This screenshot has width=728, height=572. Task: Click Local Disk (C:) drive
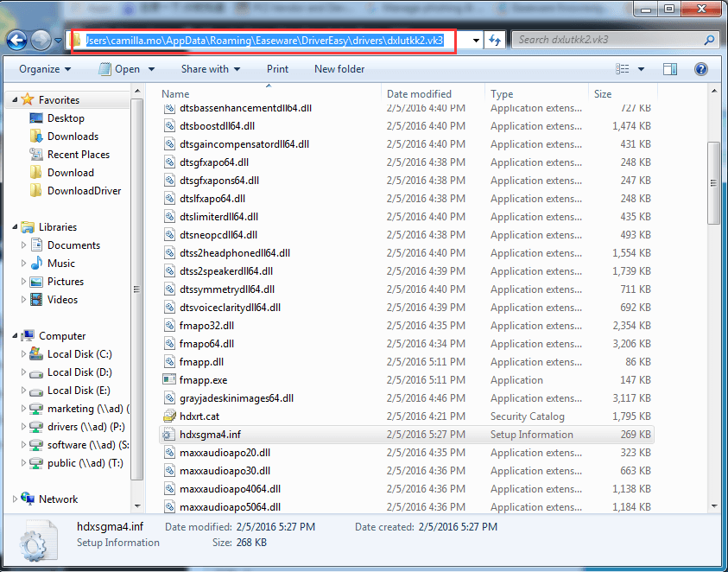point(79,354)
